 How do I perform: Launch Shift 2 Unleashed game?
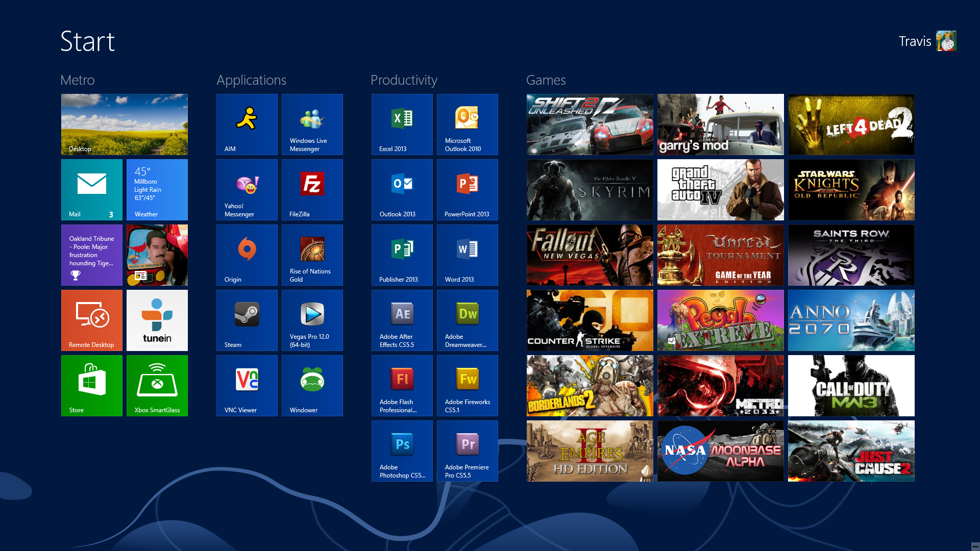coord(590,124)
